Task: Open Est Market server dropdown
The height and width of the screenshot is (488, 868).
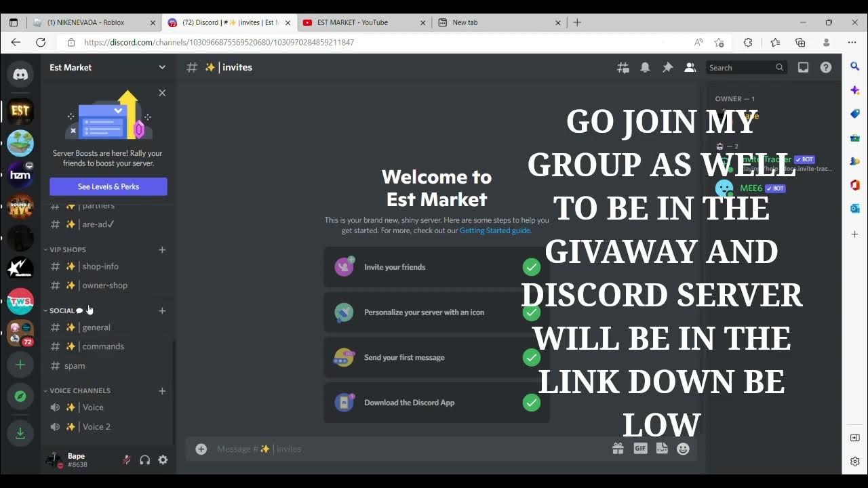Action: pyautogui.click(x=108, y=67)
